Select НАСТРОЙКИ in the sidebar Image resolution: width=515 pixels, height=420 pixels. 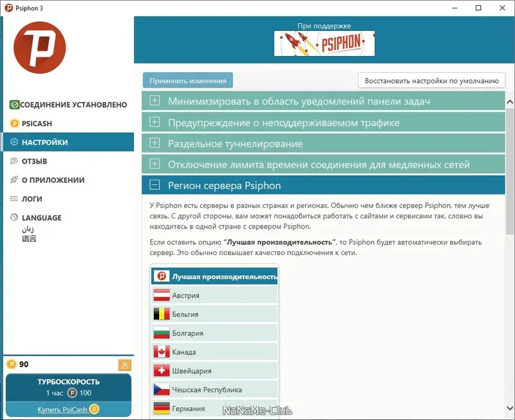pyautogui.click(x=68, y=142)
